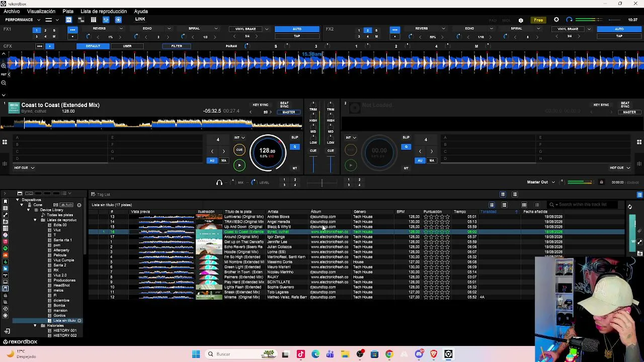Toggle the FX panel icon in the top toolbar

tap(68, 20)
